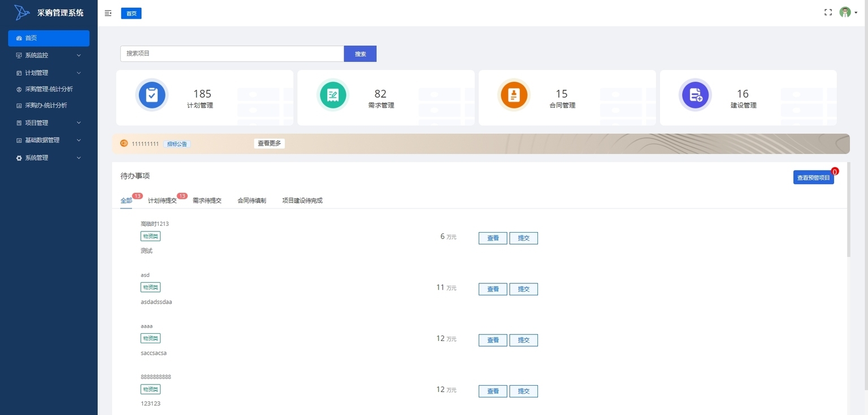Screen dimensions: 868x415
Task: Click the 123123 description text
Action: point(150,404)
